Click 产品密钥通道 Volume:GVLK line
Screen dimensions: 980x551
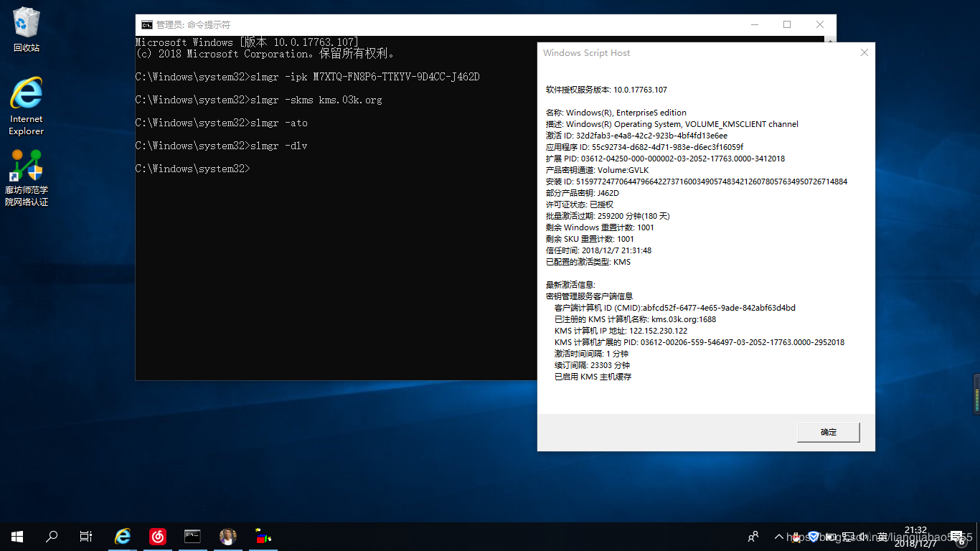598,170
